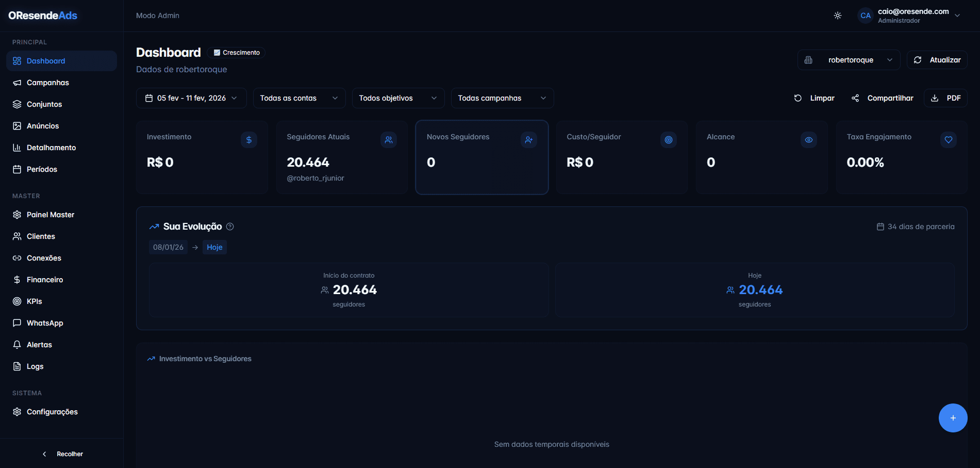
Task: Click the 08/01/26 start date chip
Action: coord(168,247)
